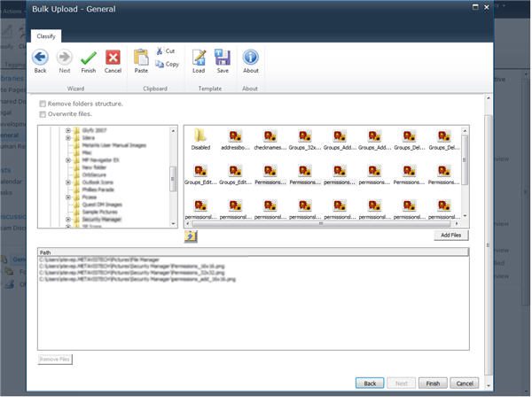This screenshot has height=403, width=532.
Task: Switch to the Classify ribbon tab
Action: tap(46, 36)
